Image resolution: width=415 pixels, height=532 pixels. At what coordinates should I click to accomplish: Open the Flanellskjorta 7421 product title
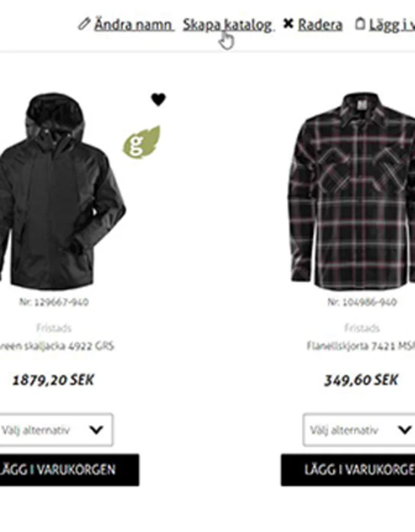tap(361, 346)
